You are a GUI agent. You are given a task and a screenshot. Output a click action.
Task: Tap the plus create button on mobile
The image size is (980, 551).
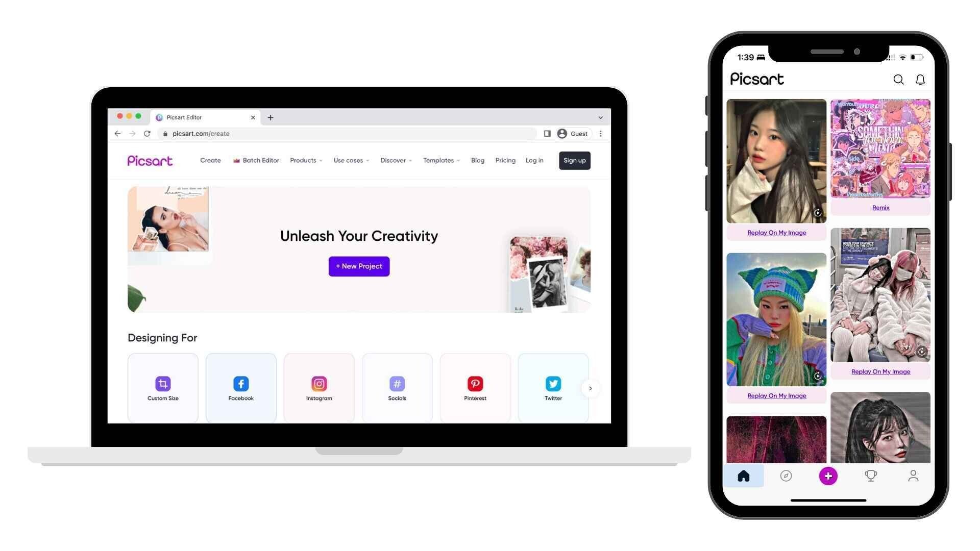tap(828, 475)
